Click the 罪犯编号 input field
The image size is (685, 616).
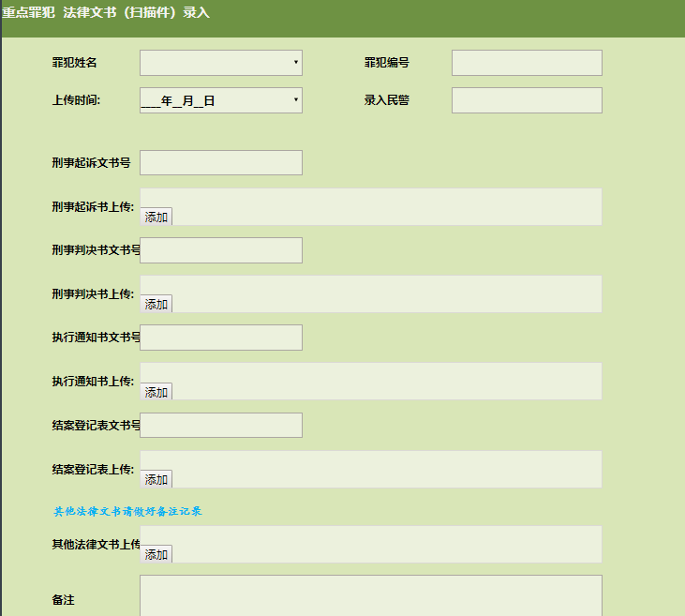(x=527, y=63)
